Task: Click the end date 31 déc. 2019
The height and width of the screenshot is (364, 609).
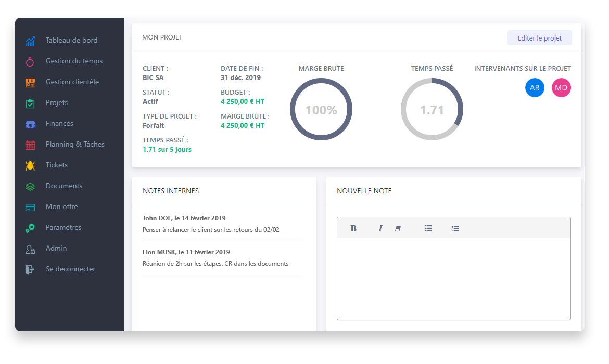Action: tap(240, 77)
